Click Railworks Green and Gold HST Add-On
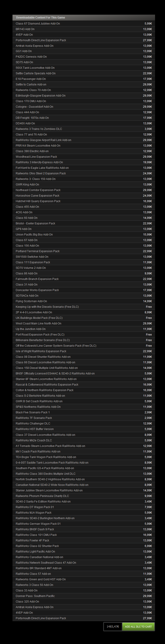This screenshot has width=165, height=644. [84, 579]
